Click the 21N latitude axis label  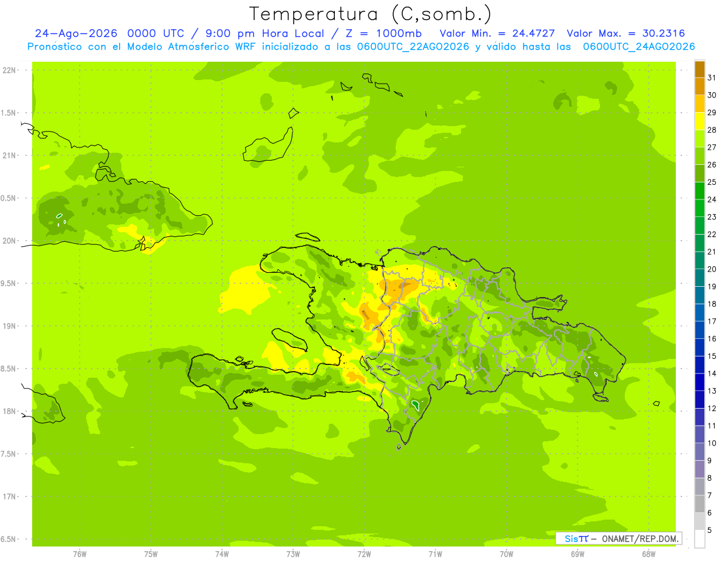click(10, 155)
